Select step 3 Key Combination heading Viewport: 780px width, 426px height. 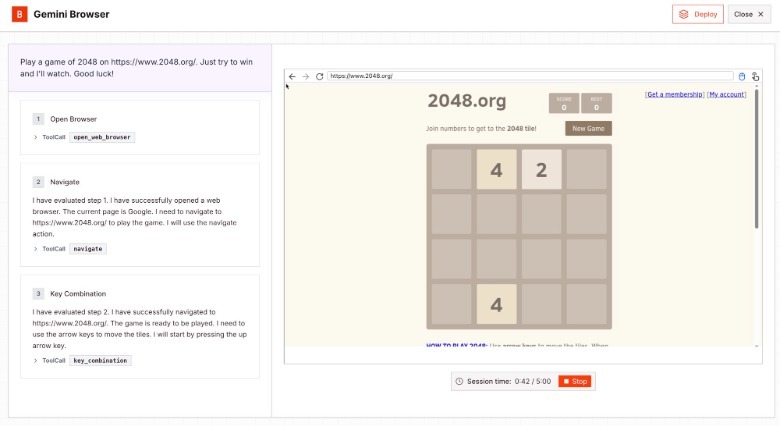point(78,294)
